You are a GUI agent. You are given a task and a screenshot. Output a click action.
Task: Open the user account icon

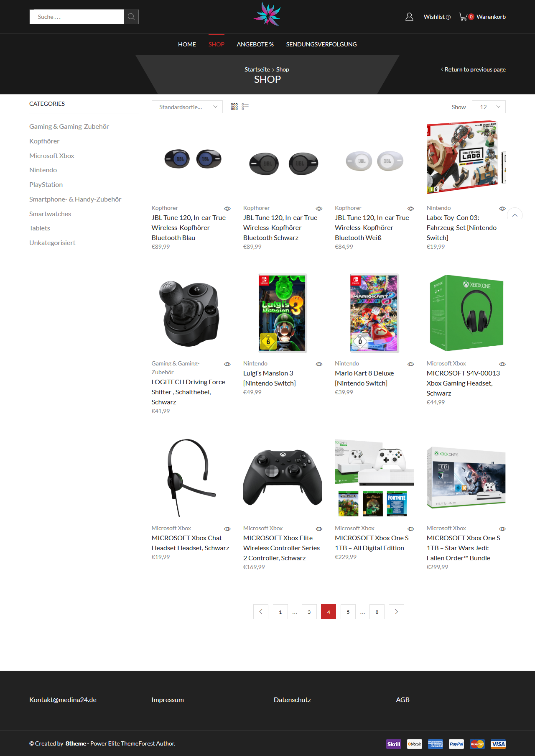click(409, 17)
